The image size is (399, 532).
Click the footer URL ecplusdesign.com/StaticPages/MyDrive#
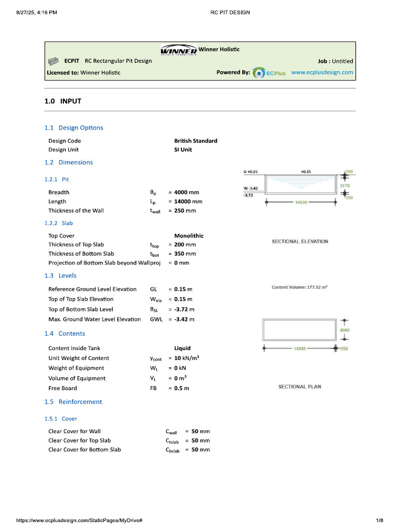(79, 520)
